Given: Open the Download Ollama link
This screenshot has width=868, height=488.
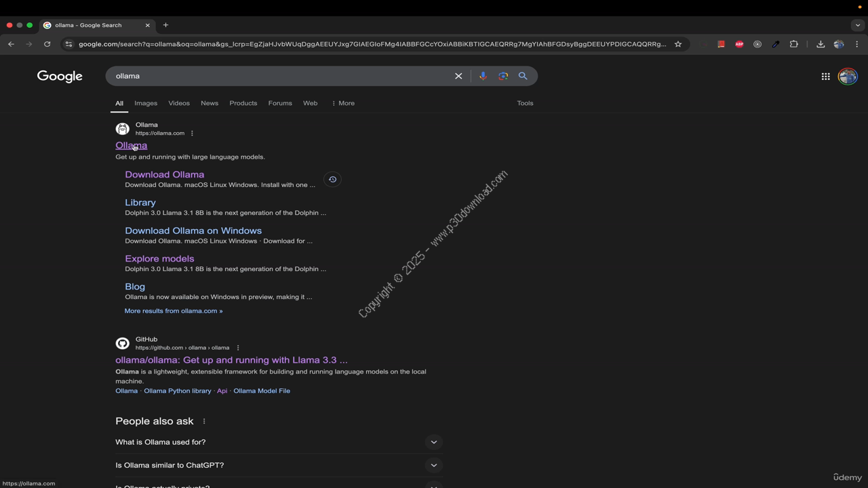Looking at the screenshot, I should coord(164,174).
